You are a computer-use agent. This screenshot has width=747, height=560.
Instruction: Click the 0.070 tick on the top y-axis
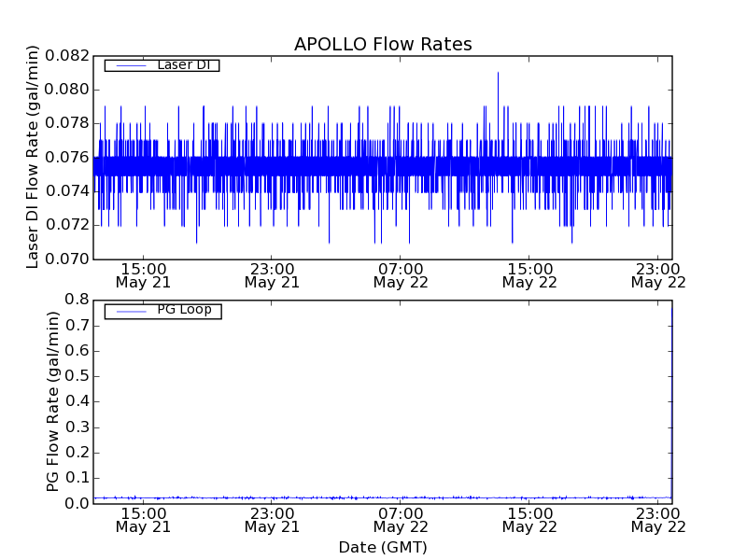tap(71, 259)
